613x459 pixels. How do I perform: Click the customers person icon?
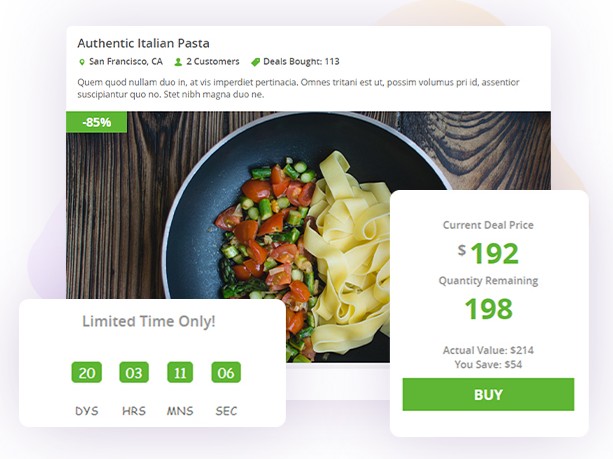(178, 62)
